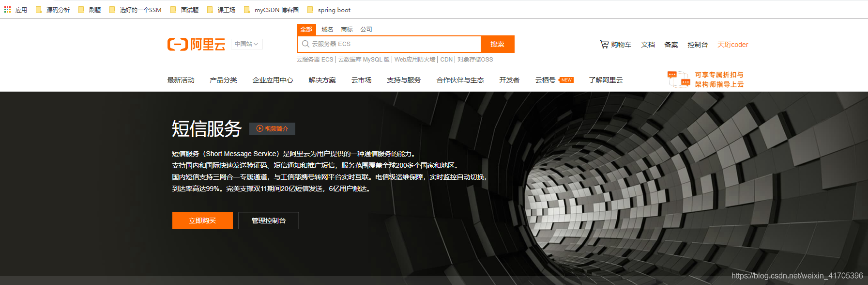Focus the 云服务器 ECS search field
The image size is (868, 285).
[x=389, y=44]
